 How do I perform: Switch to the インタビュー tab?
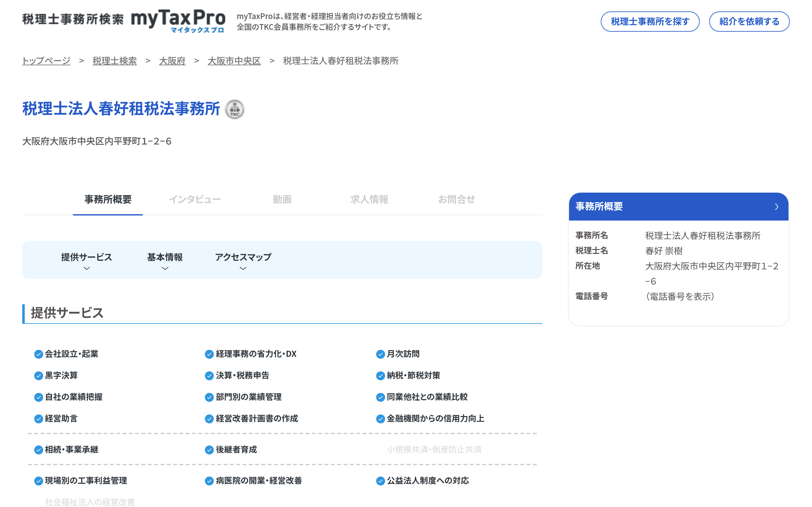tap(196, 199)
